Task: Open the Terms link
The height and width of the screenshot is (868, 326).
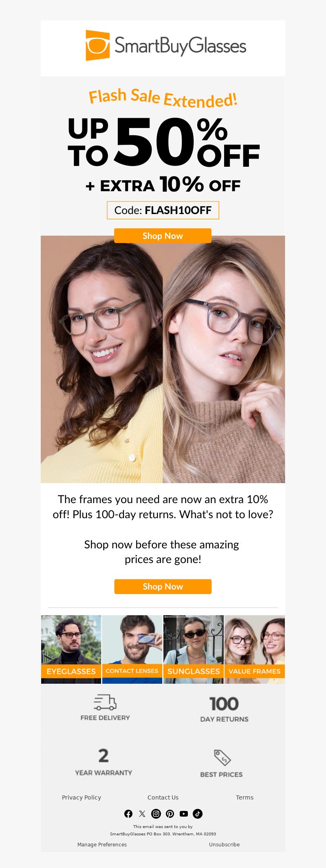Action: pos(244,797)
